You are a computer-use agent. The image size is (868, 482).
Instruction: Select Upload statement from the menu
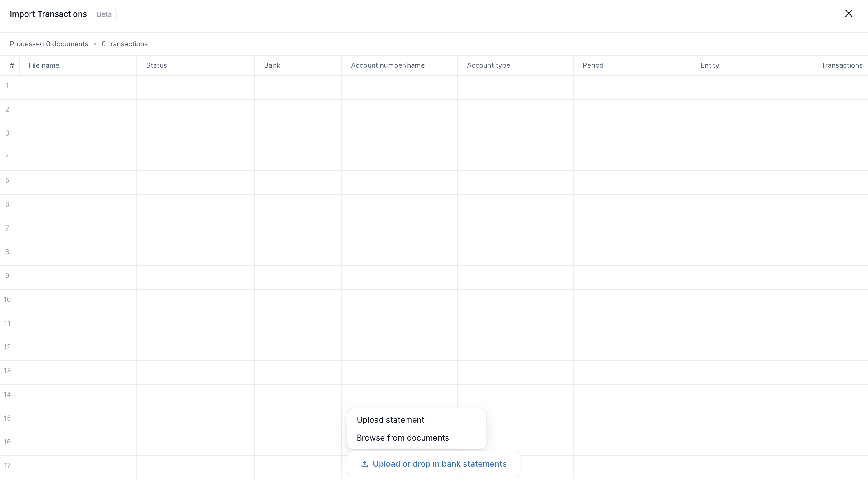click(390, 419)
